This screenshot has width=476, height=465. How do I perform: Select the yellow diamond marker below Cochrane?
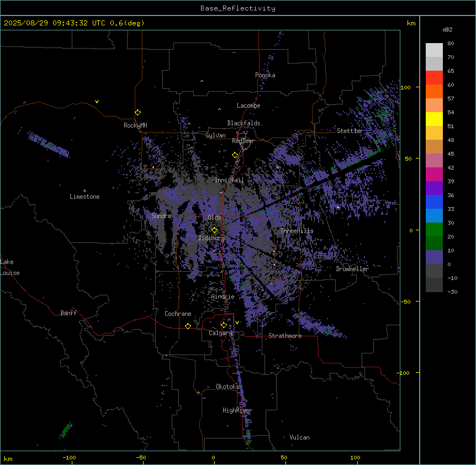point(188,326)
